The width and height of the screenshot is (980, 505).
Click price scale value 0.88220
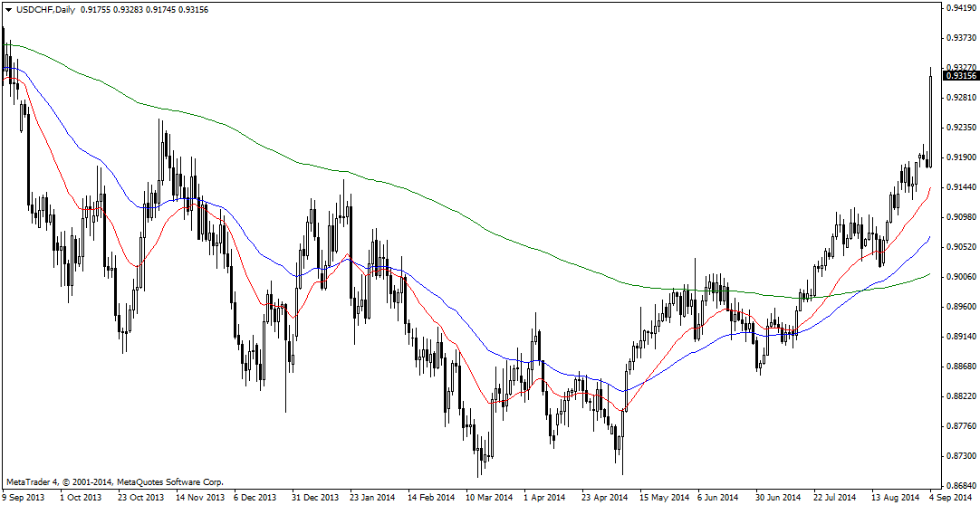click(962, 395)
